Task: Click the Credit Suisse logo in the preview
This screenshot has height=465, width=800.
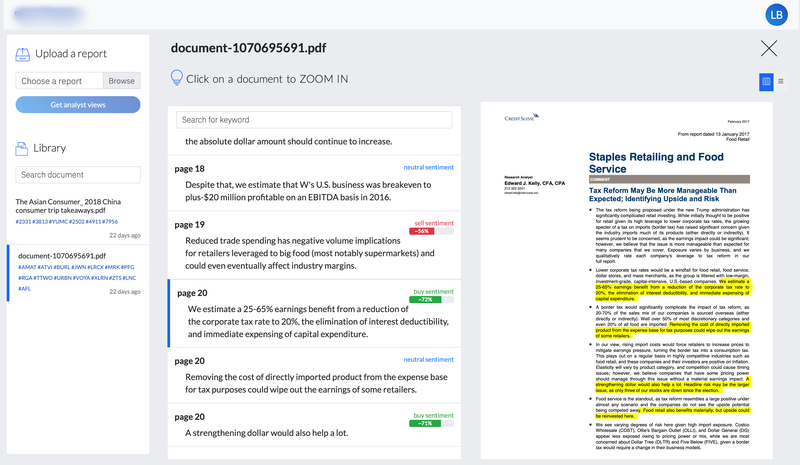Action: (521, 117)
